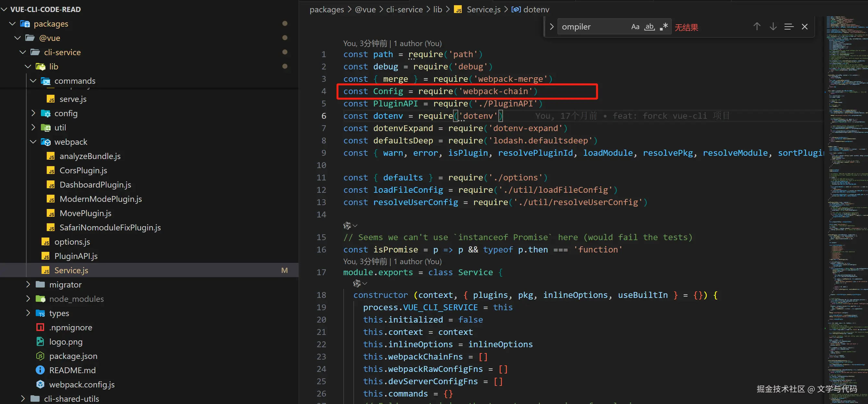Open package.json in explorer

[x=73, y=356]
